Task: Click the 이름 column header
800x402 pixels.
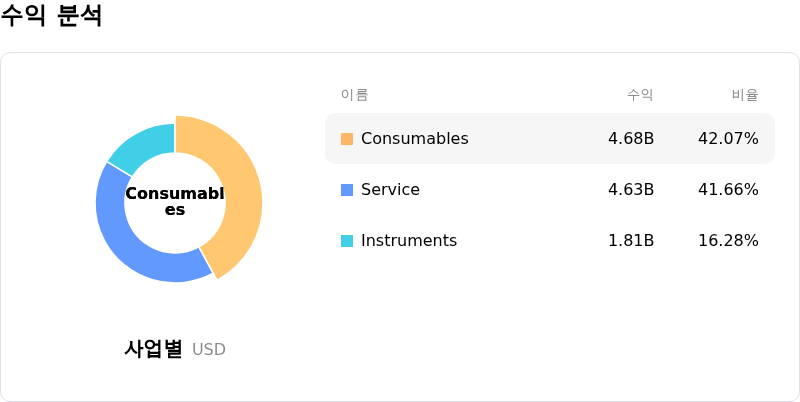Action: click(x=354, y=95)
